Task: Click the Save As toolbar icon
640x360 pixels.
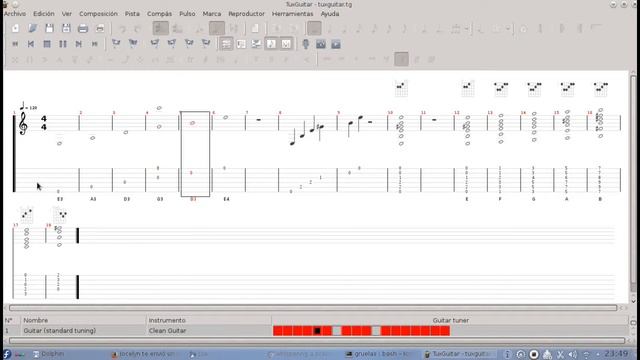Action: tap(66, 29)
